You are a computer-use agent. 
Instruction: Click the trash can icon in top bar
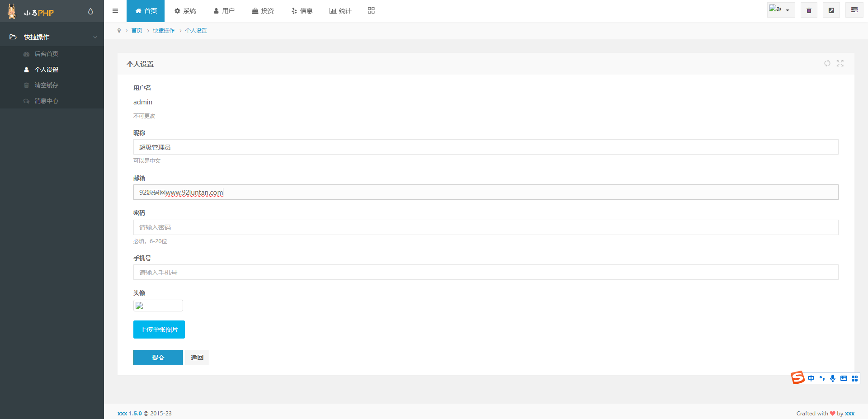(809, 10)
